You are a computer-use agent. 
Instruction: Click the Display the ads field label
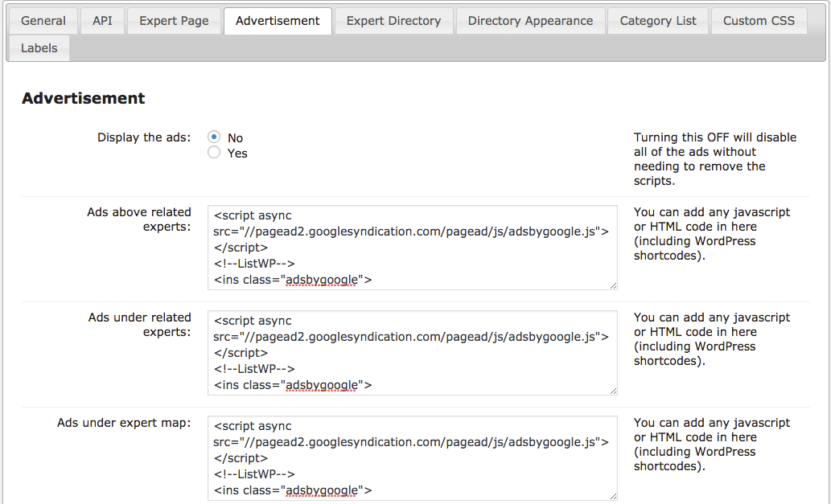[x=144, y=137]
